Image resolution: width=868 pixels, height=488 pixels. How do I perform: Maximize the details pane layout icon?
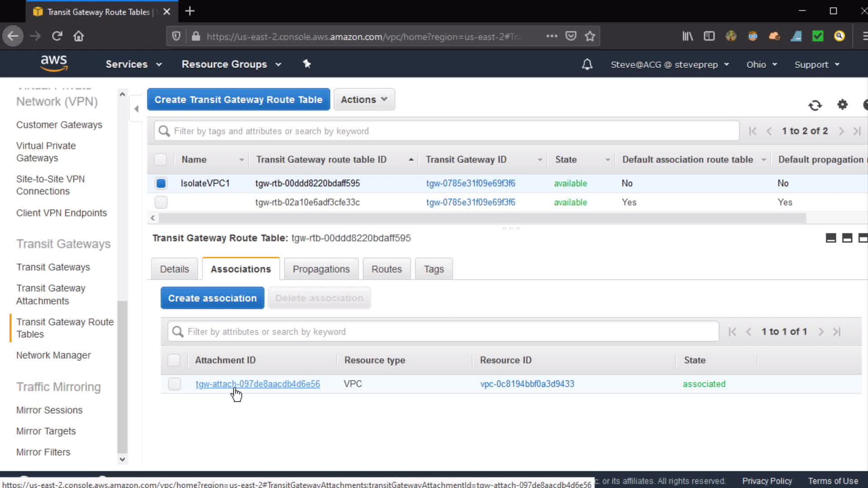(x=862, y=238)
